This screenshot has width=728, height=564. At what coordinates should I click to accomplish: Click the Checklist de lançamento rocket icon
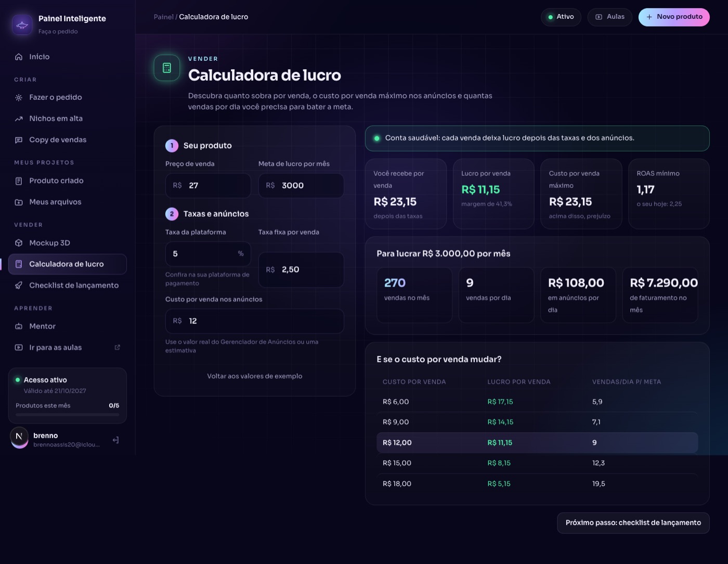[x=19, y=285]
